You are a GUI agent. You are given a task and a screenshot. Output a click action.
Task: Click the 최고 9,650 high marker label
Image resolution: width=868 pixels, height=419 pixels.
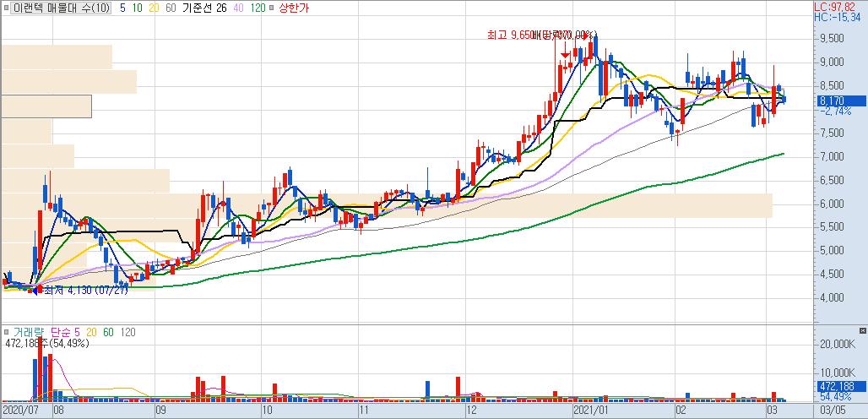click(x=509, y=35)
